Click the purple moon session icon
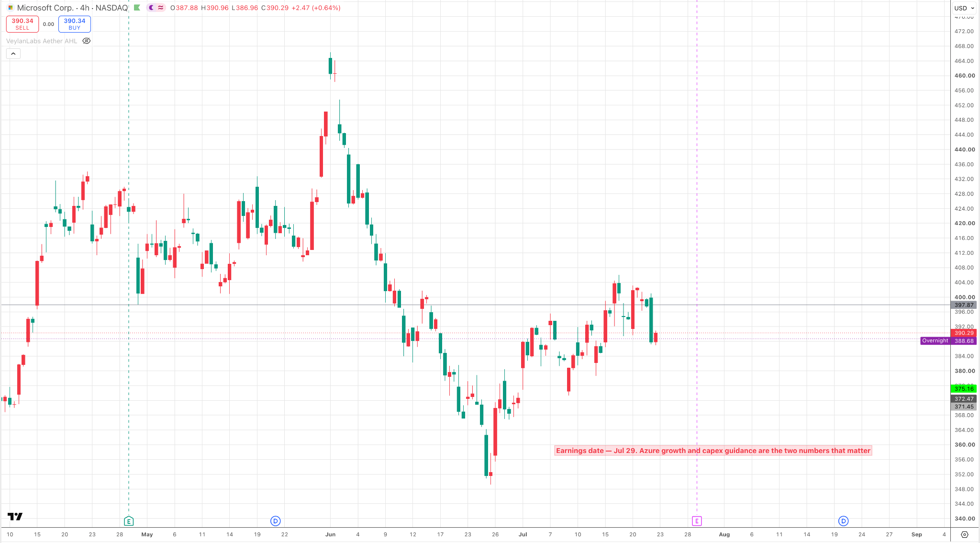This screenshot has height=543, width=980. coord(151,8)
